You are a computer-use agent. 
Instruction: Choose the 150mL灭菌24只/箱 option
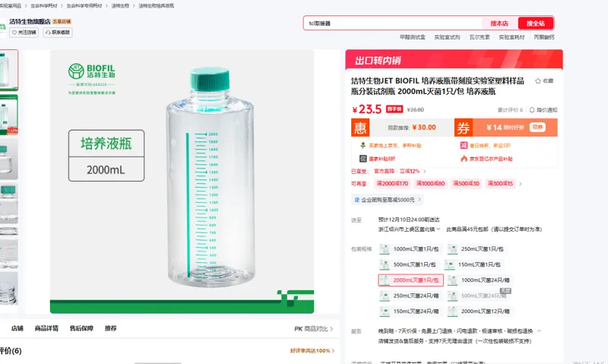410,311
